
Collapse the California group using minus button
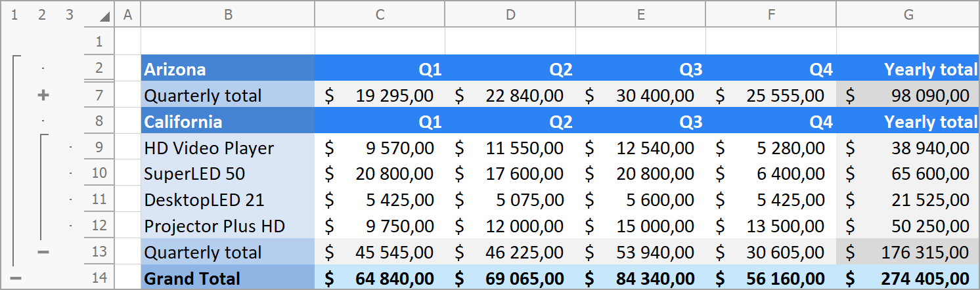pyautogui.click(x=43, y=252)
